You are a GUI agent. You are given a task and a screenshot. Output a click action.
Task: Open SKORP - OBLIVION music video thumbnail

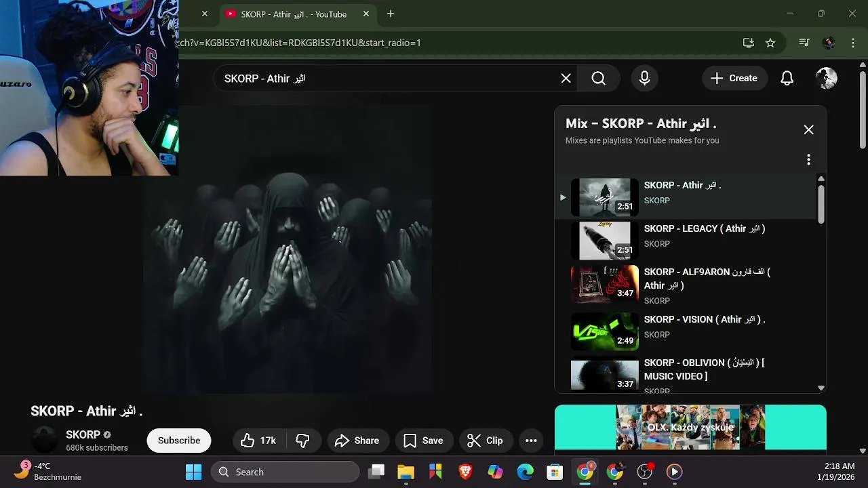tap(605, 373)
